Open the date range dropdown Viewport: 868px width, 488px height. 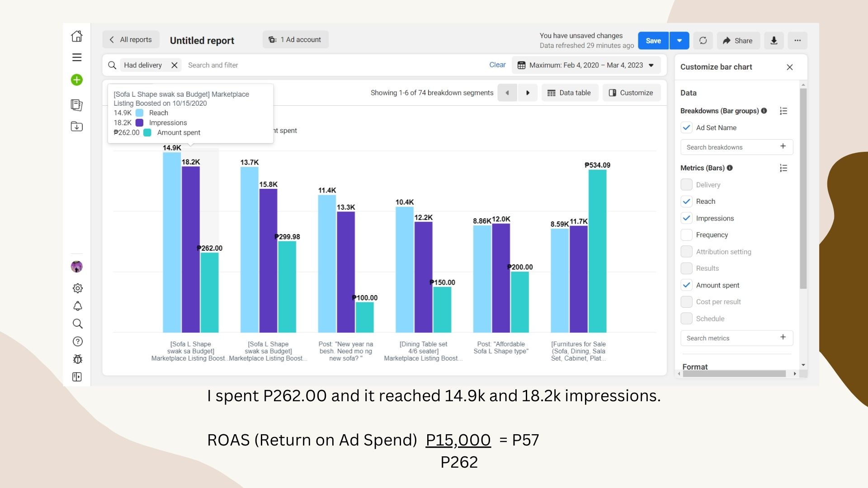click(586, 65)
